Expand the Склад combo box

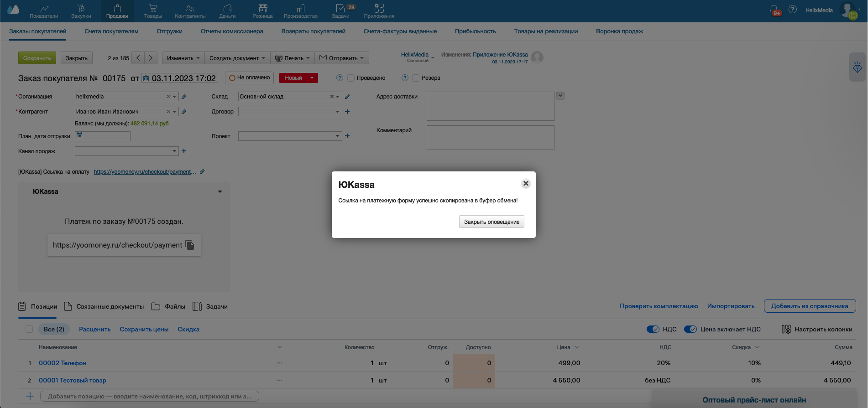[x=338, y=97]
